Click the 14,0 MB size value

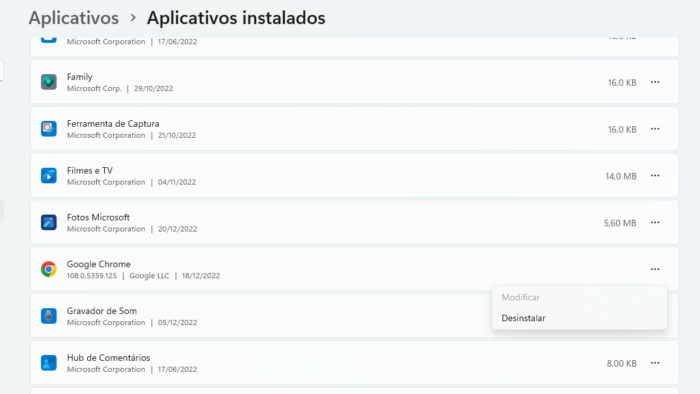621,176
